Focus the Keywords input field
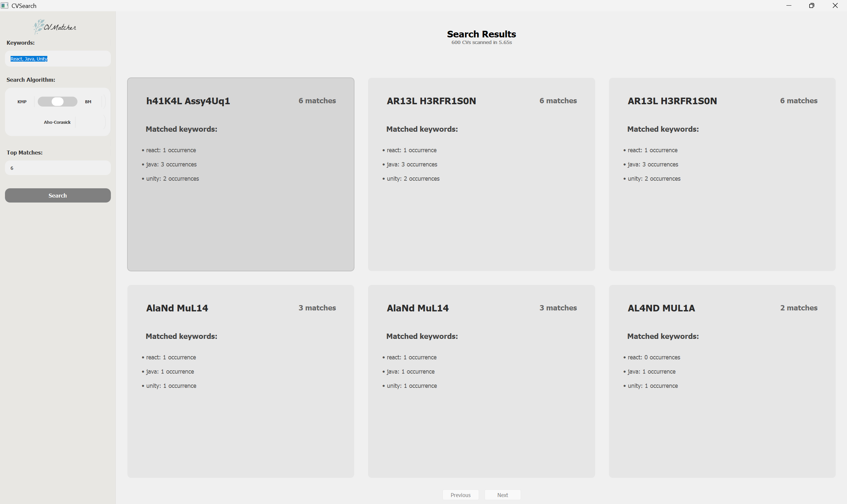This screenshot has width=847, height=504. click(x=58, y=59)
